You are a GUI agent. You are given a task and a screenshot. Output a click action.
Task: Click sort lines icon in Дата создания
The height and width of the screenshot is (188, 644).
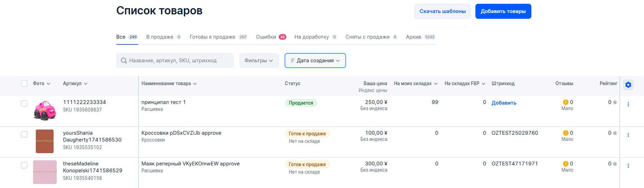click(x=293, y=60)
